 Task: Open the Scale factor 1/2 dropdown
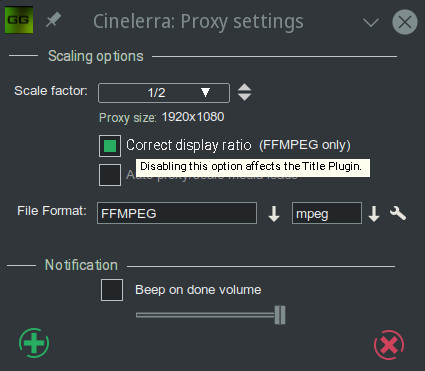(164, 93)
